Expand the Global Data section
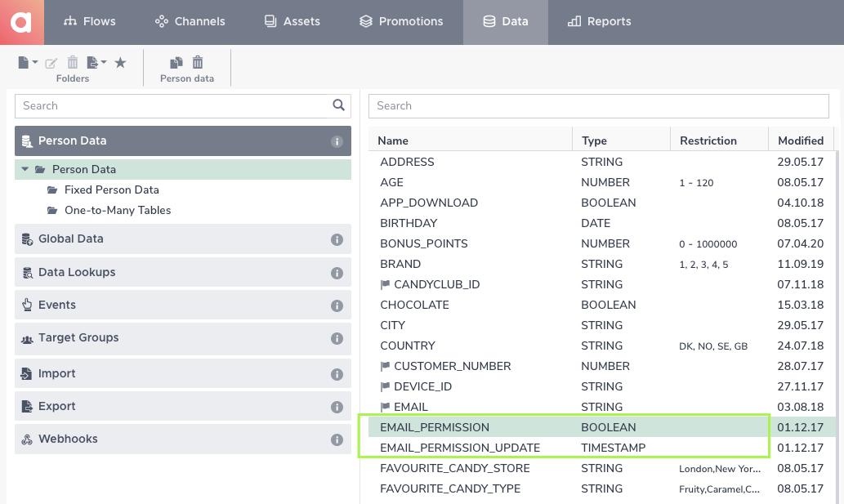 tap(183, 239)
